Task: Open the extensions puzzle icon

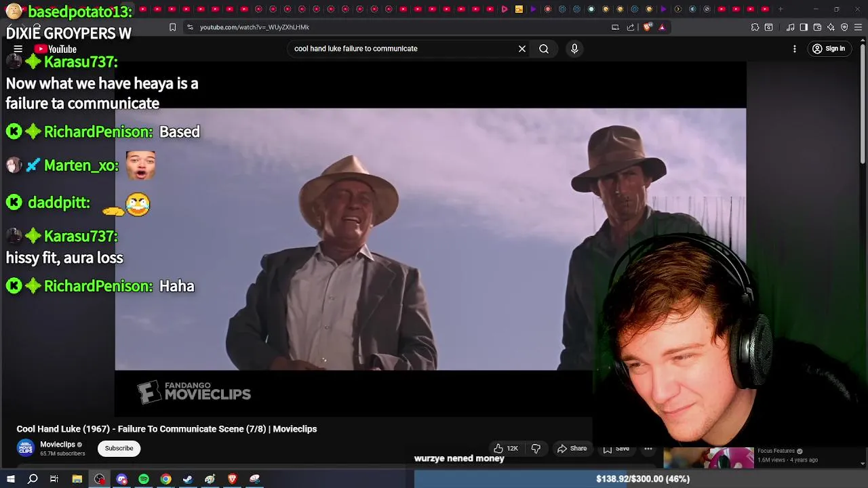Action: 755,27
